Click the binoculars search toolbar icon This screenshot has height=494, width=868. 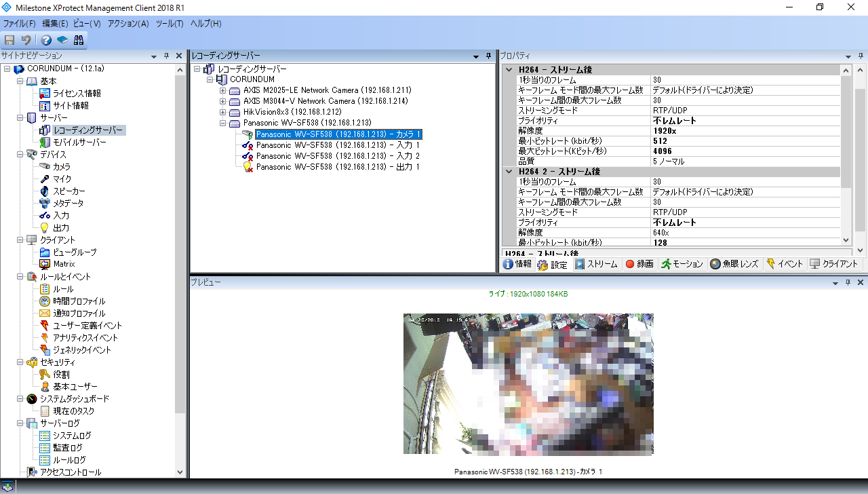coord(79,40)
